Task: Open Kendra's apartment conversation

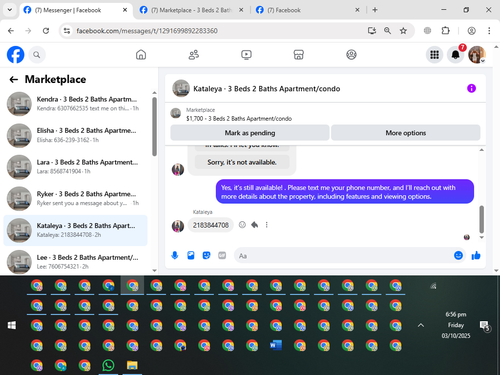Action: 75,104
